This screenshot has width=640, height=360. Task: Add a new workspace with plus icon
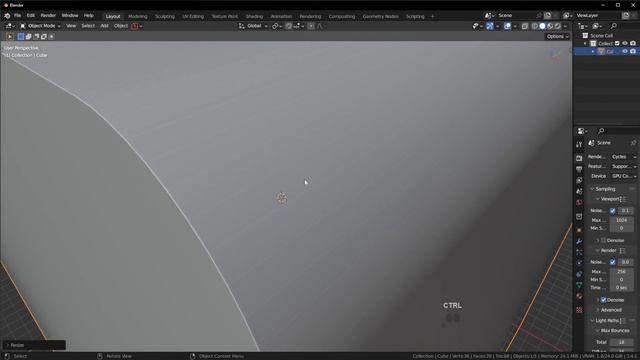point(432,16)
